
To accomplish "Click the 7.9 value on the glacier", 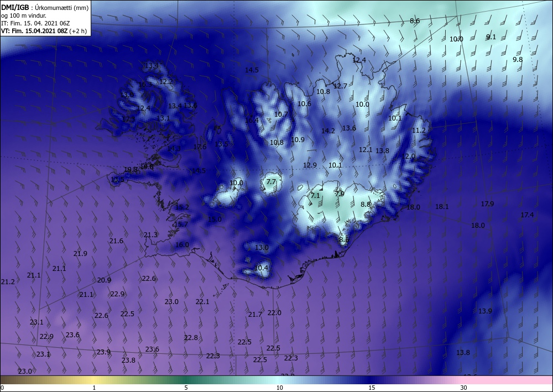I will [x=340, y=194].
